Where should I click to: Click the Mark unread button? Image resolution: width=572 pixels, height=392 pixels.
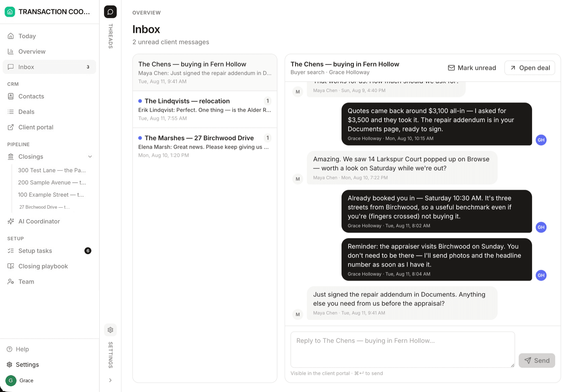(x=472, y=68)
